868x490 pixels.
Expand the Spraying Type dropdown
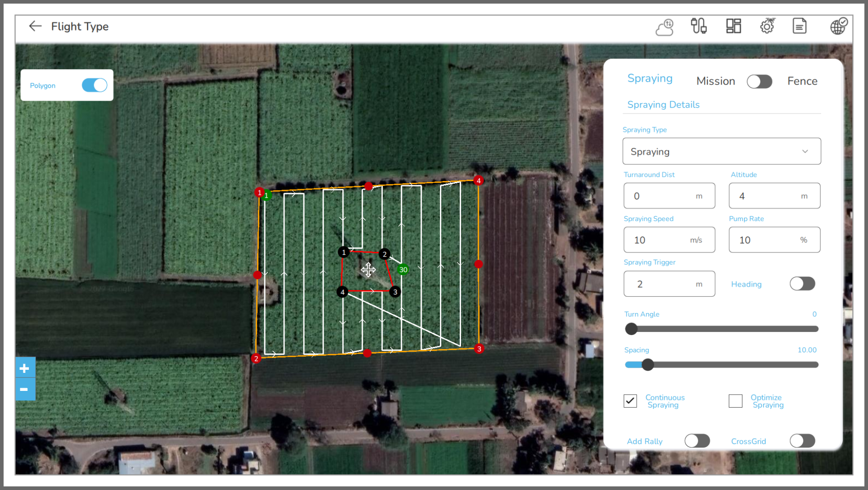(722, 151)
